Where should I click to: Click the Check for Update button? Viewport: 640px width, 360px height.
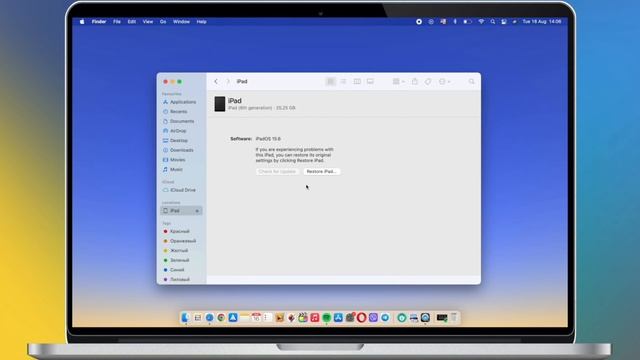point(277,171)
